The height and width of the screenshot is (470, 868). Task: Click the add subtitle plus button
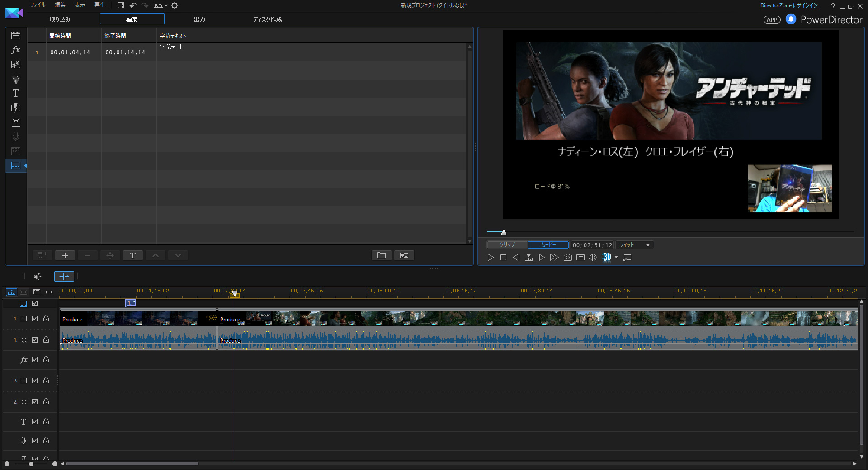click(65, 255)
